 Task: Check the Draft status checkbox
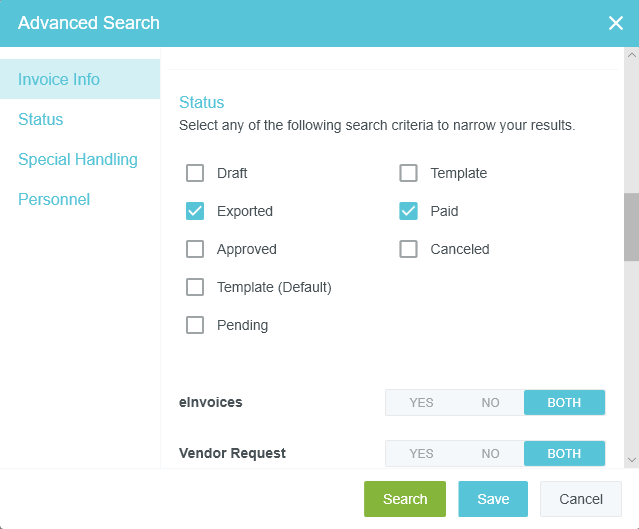pyautogui.click(x=196, y=173)
